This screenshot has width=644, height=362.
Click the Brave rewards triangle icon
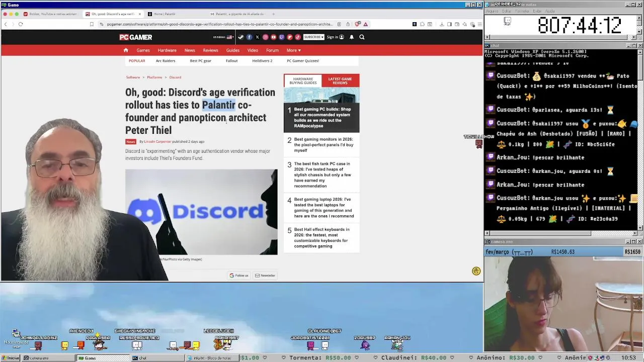click(365, 24)
